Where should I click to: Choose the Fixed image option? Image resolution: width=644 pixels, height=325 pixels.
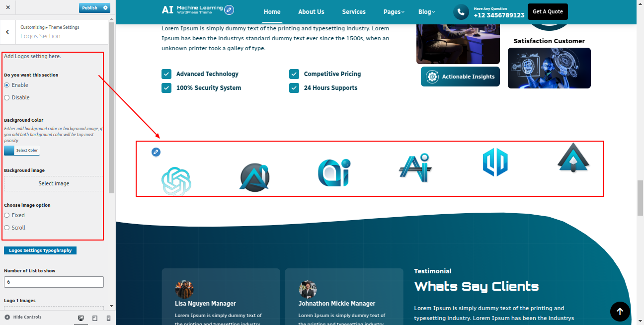coord(7,216)
